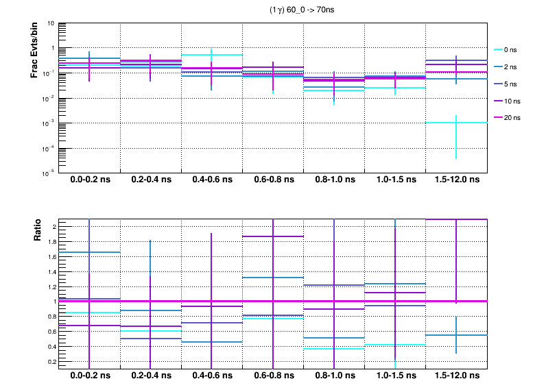Screen dimensions: 546x392
Task: Click the "20 ns" legend text label
Action: pos(514,117)
